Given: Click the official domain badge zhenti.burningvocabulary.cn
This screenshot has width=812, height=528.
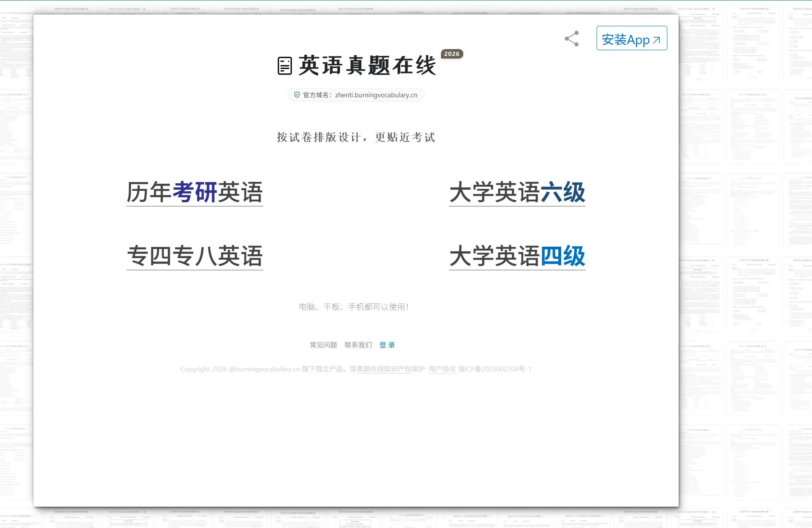Looking at the screenshot, I should [356, 95].
